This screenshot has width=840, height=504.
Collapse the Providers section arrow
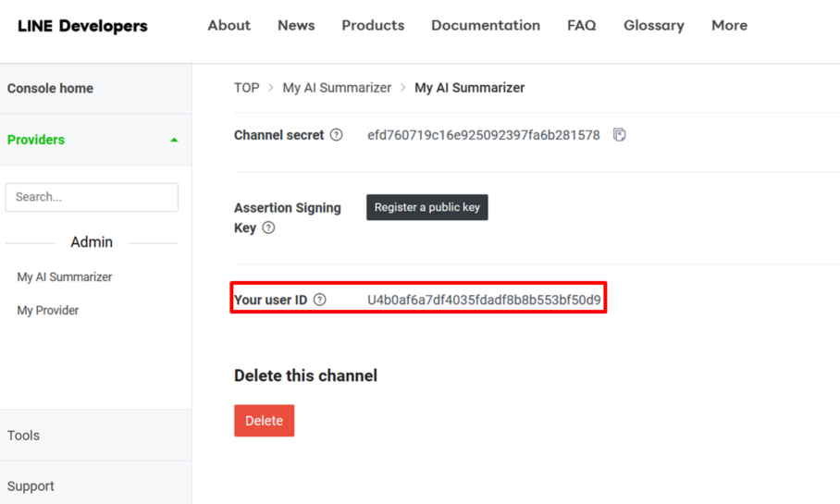point(174,141)
